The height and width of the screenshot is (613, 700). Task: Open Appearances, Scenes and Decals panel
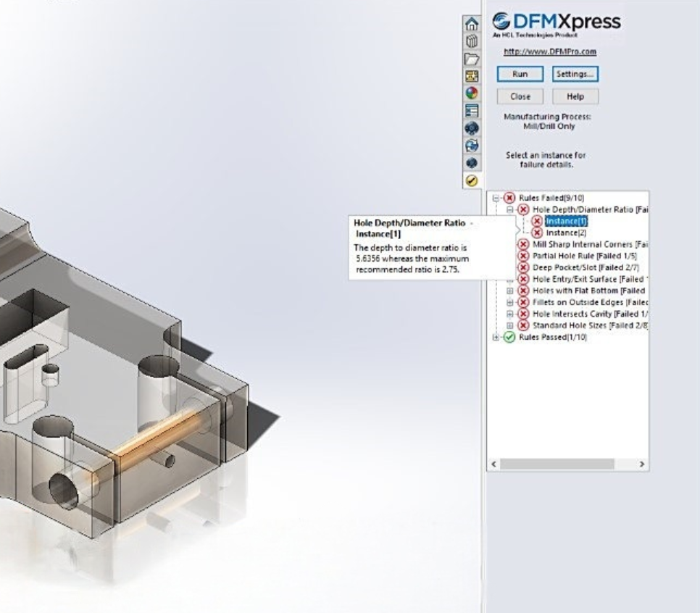(x=472, y=90)
